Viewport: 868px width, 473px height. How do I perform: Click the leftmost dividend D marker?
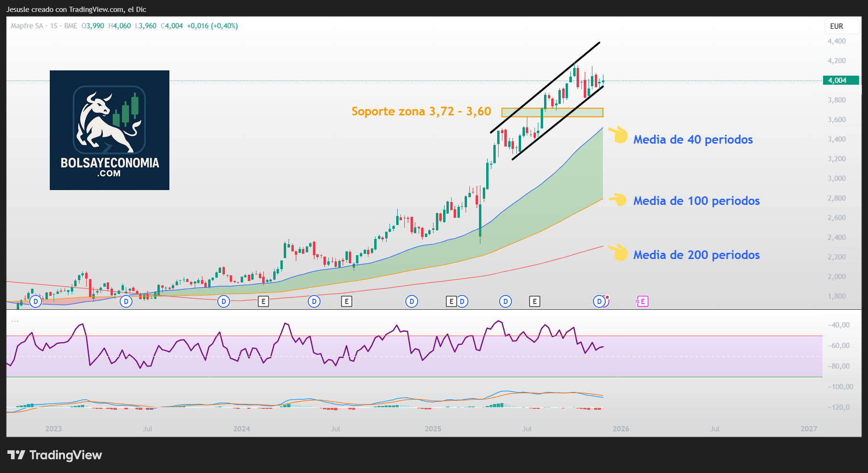click(35, 302)
